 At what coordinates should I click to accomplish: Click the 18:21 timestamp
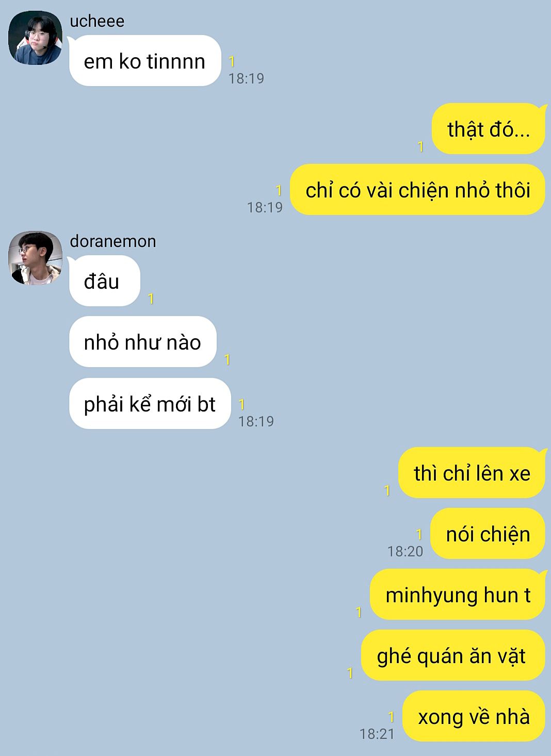pyautogui.click(x=377, y=734)
